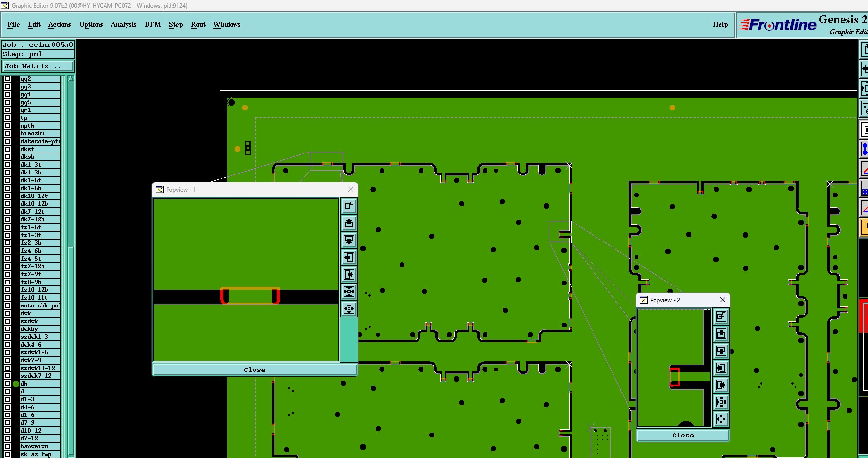
Task: Select the datecode layer name
Action: pos(40,141)
